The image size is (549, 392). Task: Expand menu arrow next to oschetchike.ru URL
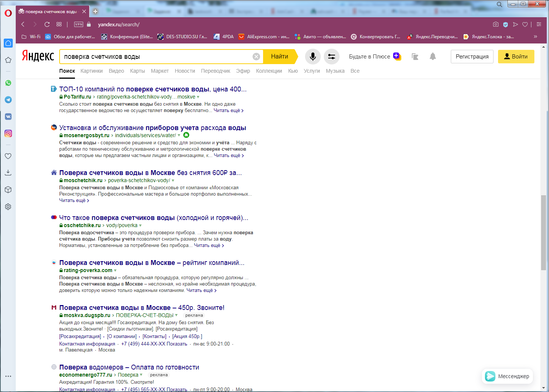(140, 226)
